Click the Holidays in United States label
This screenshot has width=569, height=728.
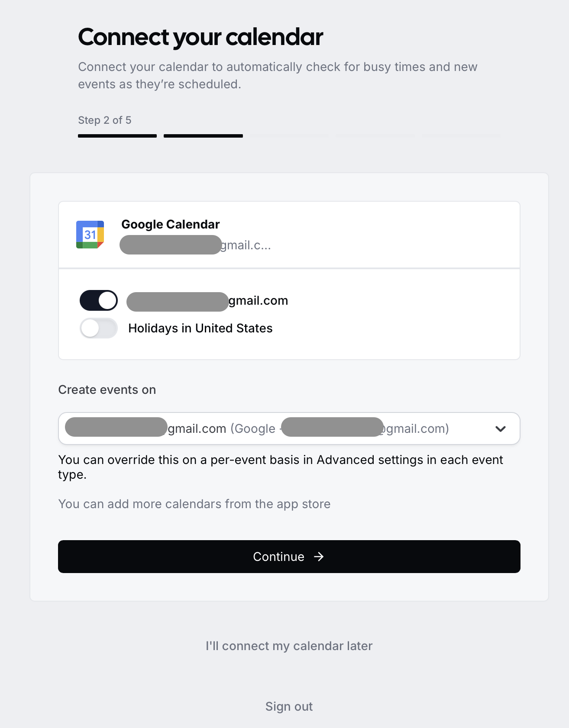[200, 328]
